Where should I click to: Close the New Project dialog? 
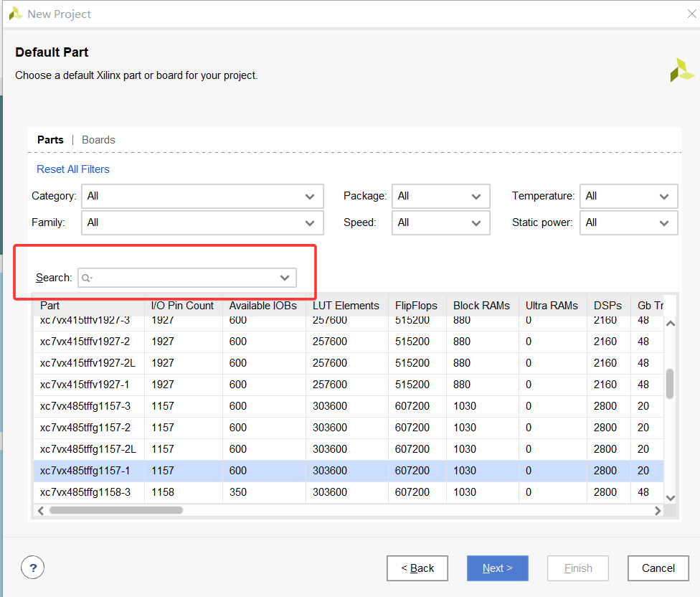tap(691, 14)
